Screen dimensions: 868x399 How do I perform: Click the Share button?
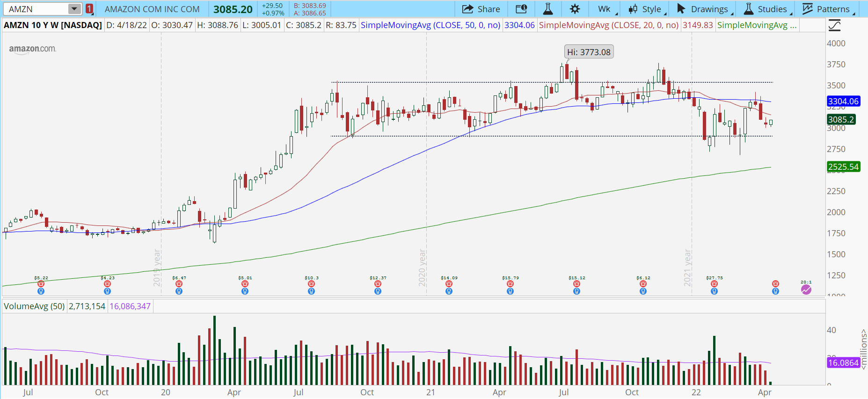tap(481, 9)
